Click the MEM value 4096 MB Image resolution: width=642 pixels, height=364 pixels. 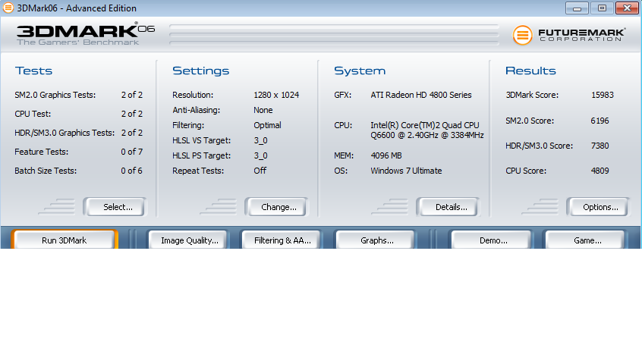(386, 155)
